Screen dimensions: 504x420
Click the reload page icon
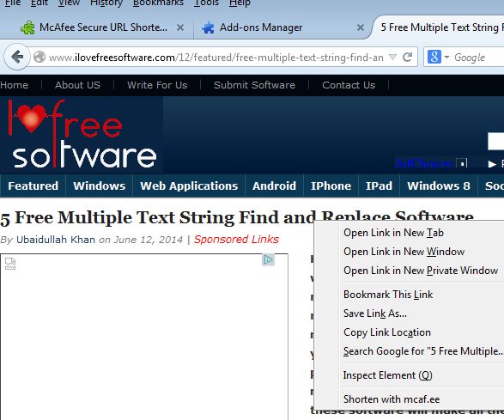[408, 58]
